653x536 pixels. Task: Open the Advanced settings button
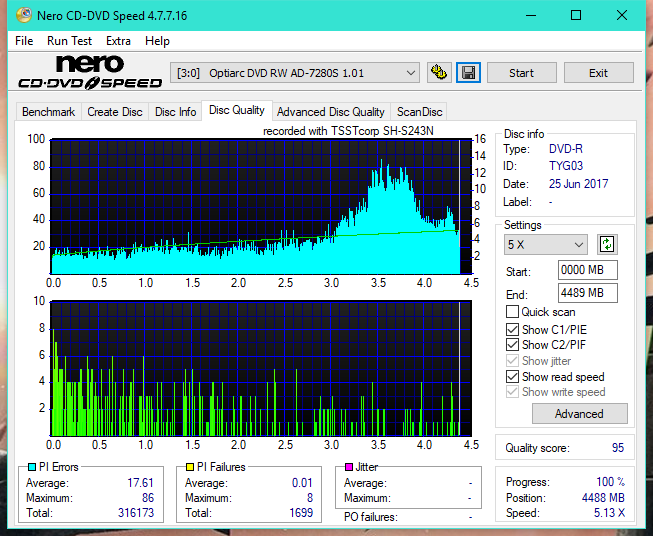(x=579, y=414)
